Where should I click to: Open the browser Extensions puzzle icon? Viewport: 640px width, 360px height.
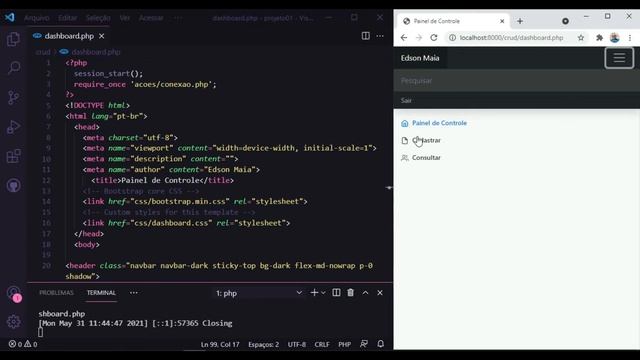pos(599,38)
